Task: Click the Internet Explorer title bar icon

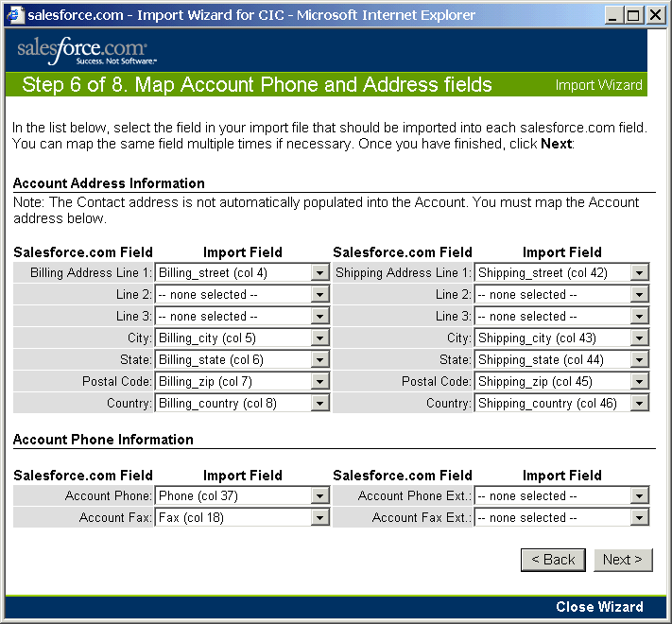Action: coord(14,15)
